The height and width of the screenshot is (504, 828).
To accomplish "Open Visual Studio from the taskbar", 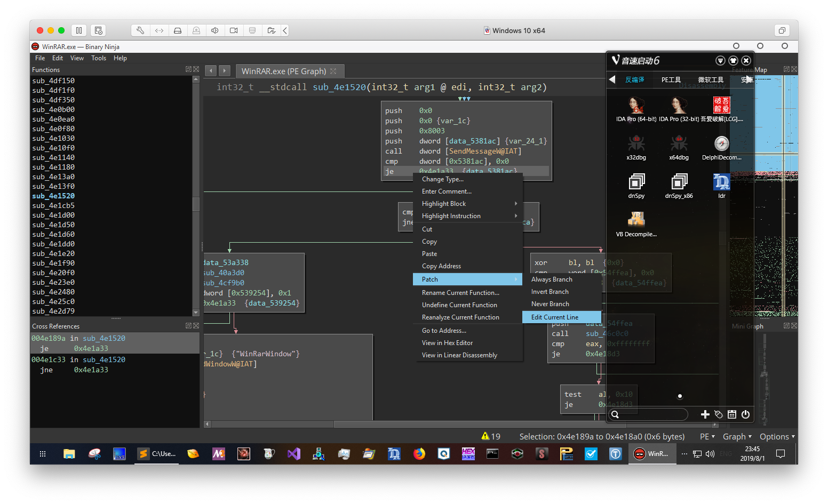I will tap(294, 454).
